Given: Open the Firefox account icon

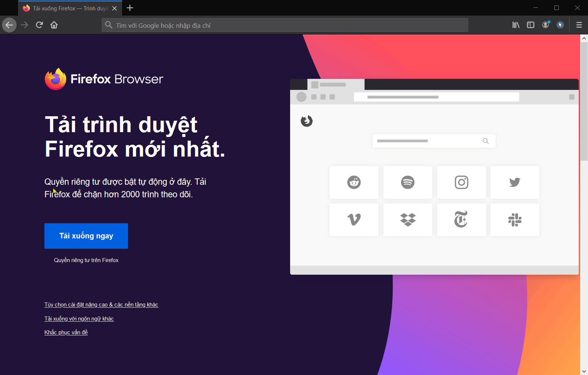Looking at the screenshot, I should coord(545,25).
